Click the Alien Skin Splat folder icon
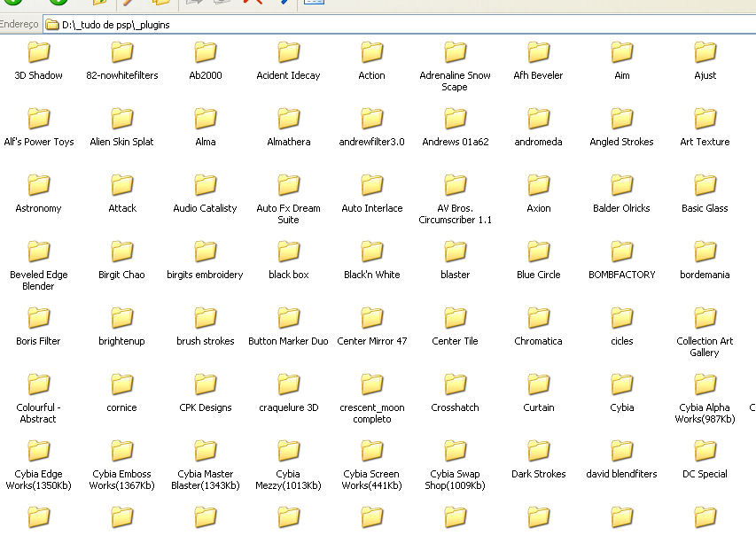The width and height of the screenshot is (756, 535). 122,119
